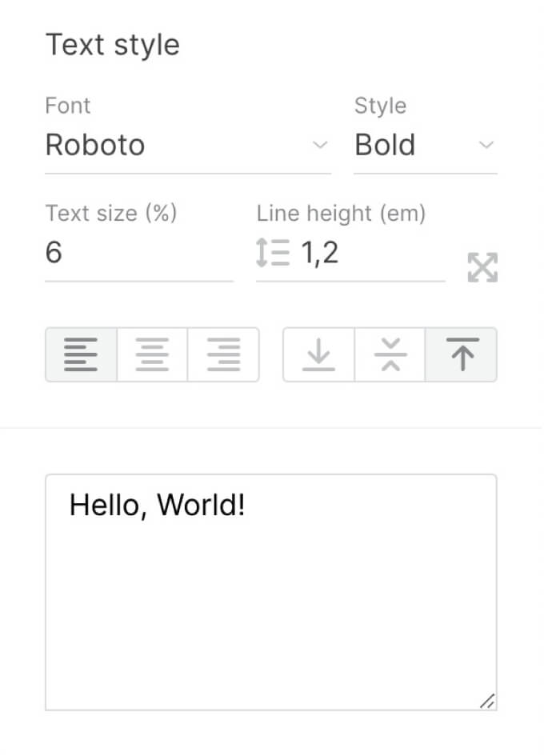
Task: Click the Text size (%) label
Action: pos(111,214)
